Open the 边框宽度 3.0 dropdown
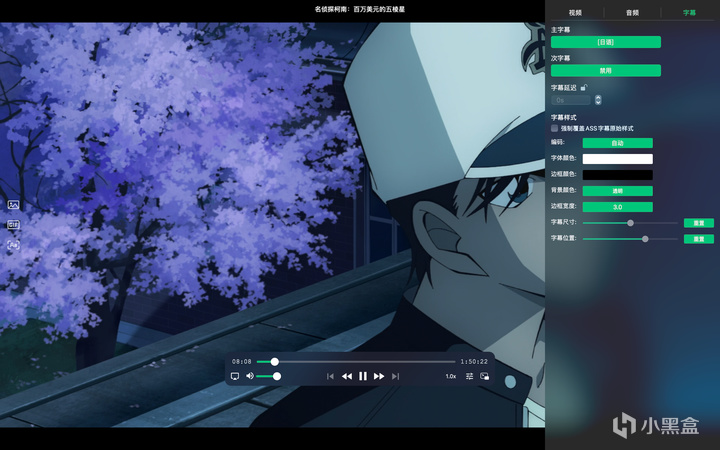The height and width of the screenshot is (450, 720). 618,207
